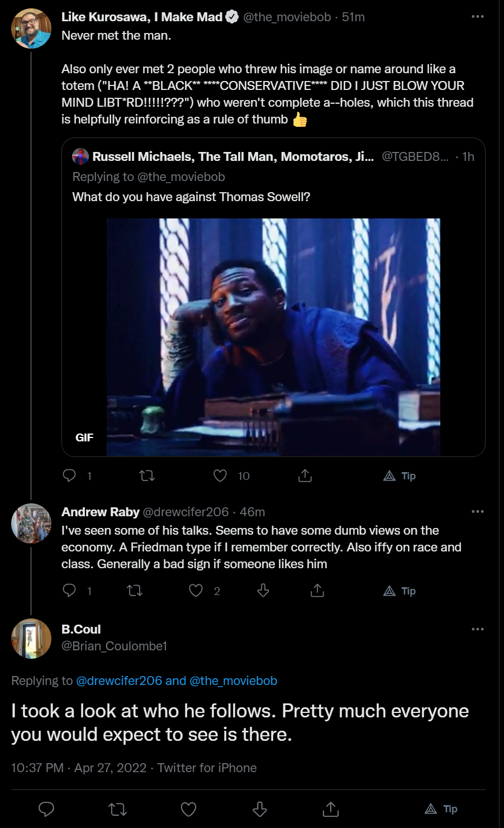Screen dimensions: 504x828
Task: Like the moviebob tweet with 10 likes
Action: pos(220,475)
